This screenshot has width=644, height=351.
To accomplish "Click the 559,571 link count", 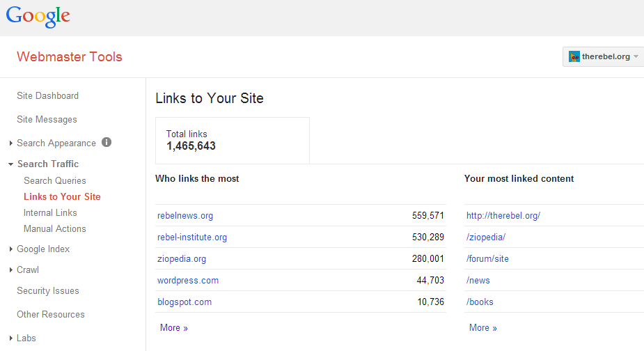I will 428,216.
